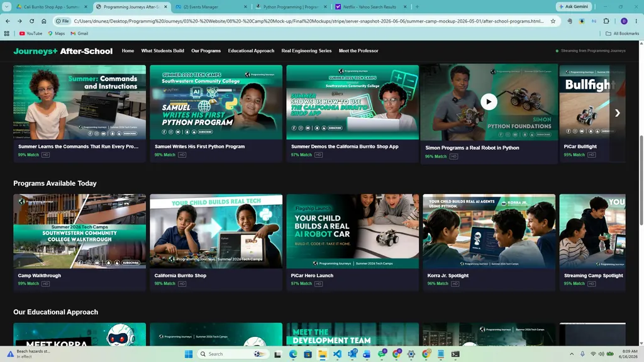Open the Gmail bookmark
The image size is (644, 362).
tap(79, 34)
